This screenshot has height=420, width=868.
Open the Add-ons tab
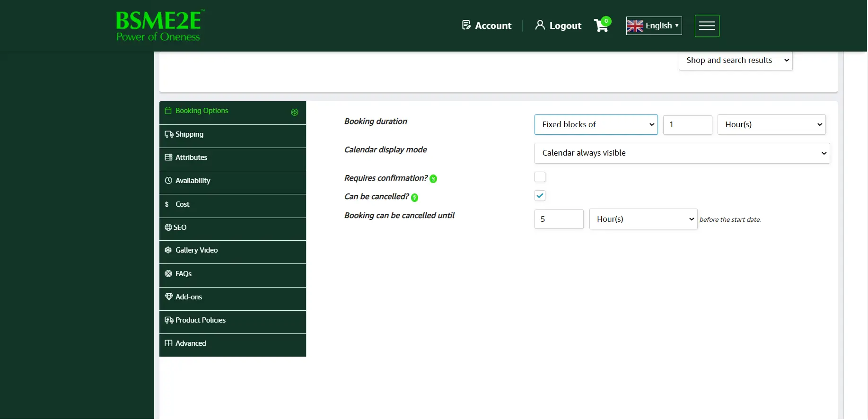click(x=233, y=299)
